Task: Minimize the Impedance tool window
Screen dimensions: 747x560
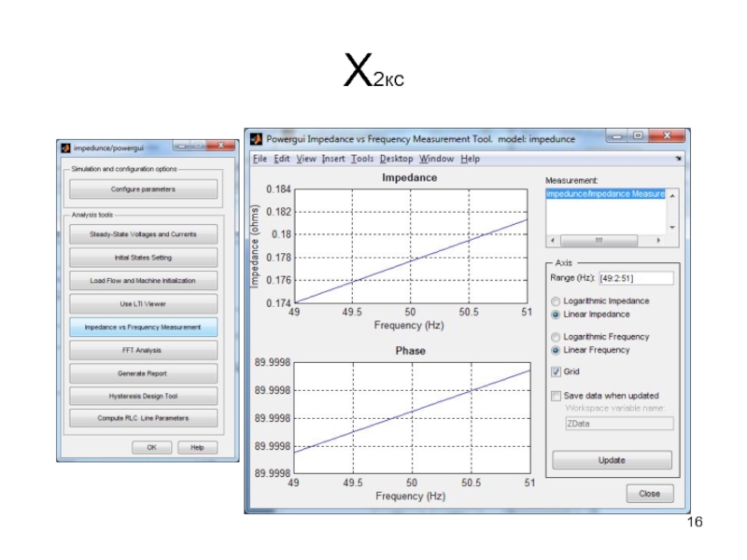Action: coord(617,136)
